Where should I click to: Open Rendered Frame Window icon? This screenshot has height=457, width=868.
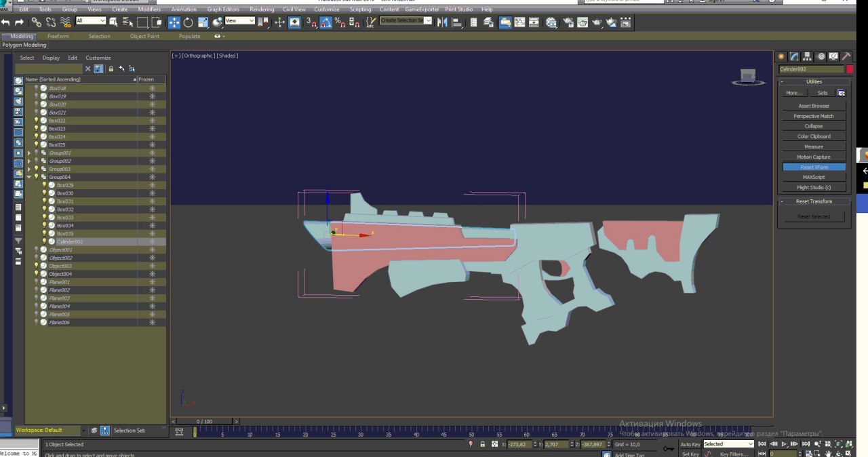pos(583,22)
